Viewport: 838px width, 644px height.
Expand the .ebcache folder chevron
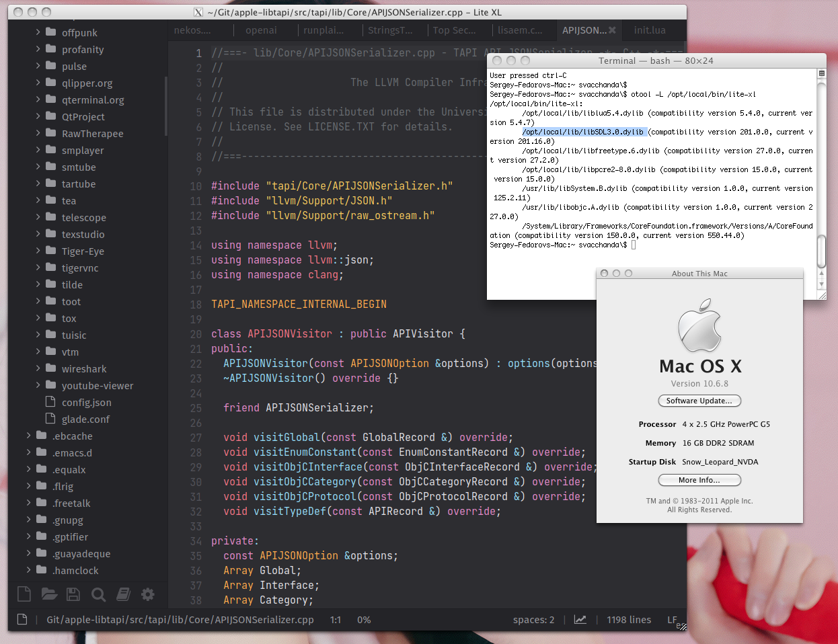click(29, 435)
